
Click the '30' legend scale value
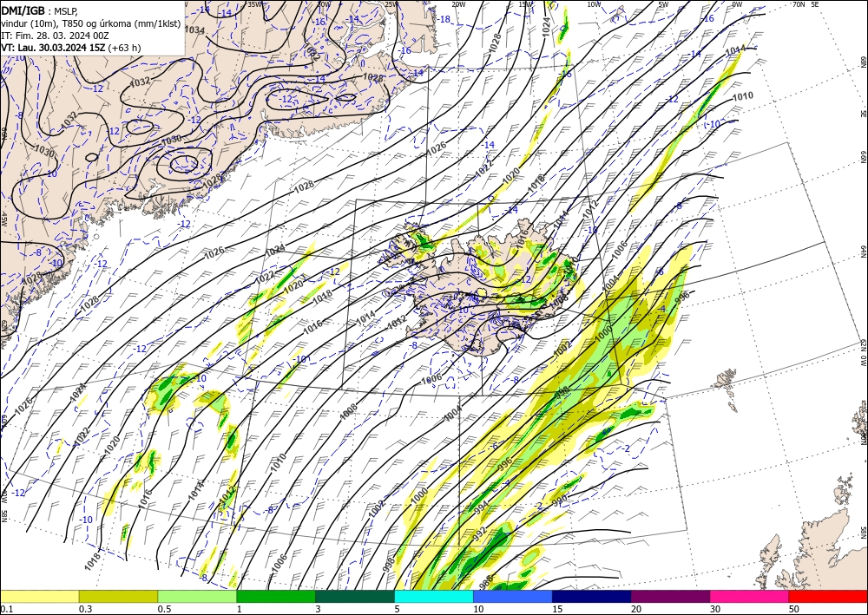click(716, 609)
